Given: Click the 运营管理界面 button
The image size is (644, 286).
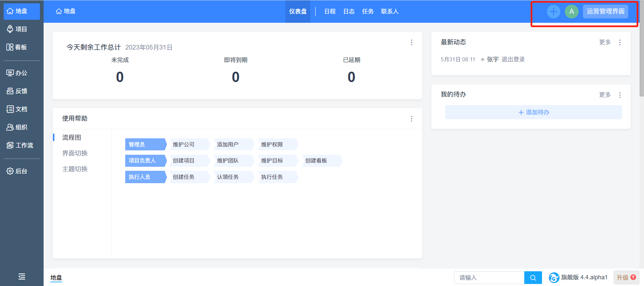Looking at the screenshot, I should pos(605,12).
